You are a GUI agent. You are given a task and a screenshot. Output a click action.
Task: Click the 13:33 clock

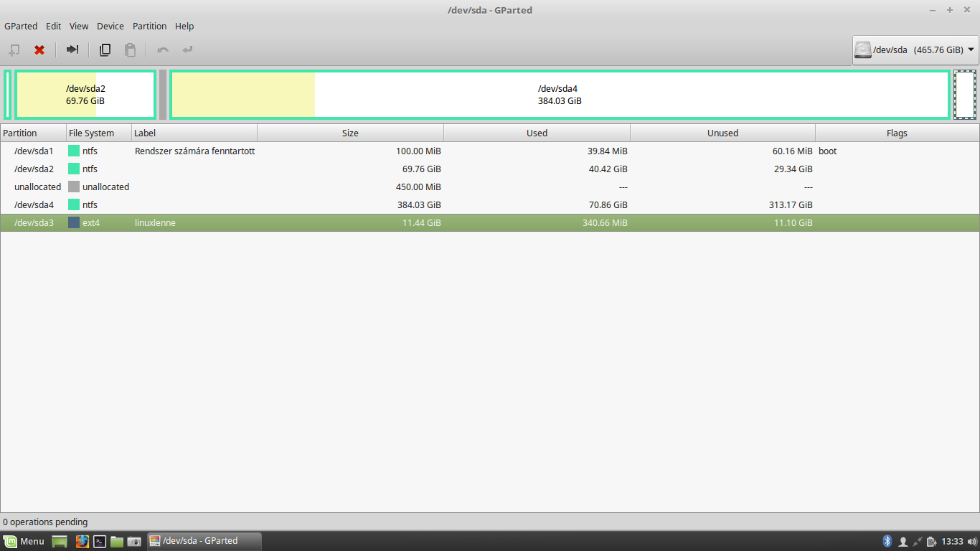coord(952,541)
